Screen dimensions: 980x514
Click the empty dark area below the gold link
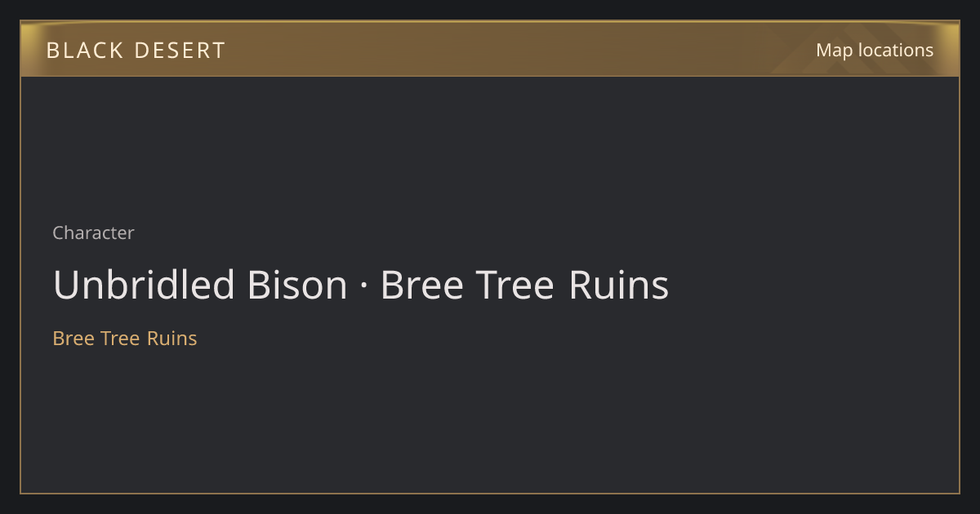490,420
